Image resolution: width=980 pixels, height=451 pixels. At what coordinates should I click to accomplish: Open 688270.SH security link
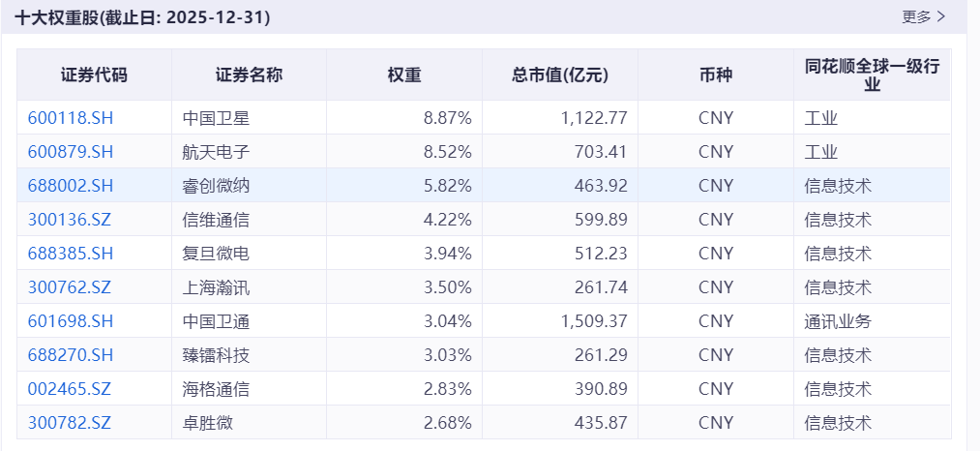pos(71,355)
